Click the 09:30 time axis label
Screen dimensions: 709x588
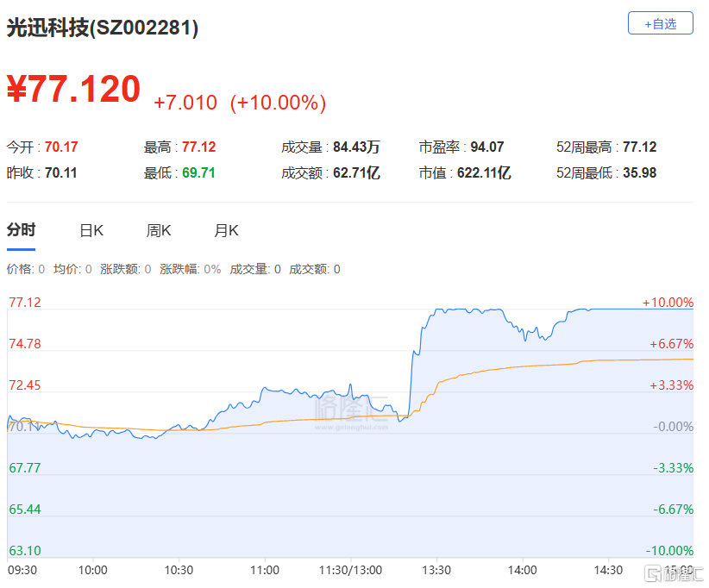coord(22,571)
